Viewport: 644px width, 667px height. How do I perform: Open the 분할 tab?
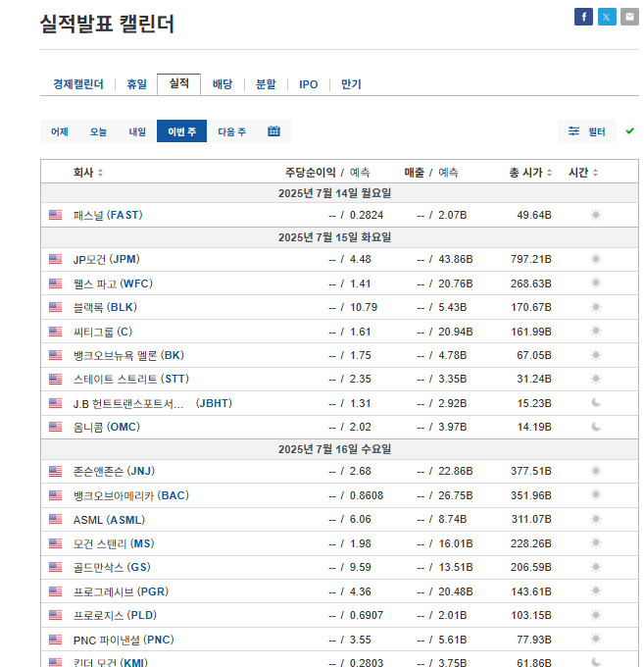pos(266,84)
